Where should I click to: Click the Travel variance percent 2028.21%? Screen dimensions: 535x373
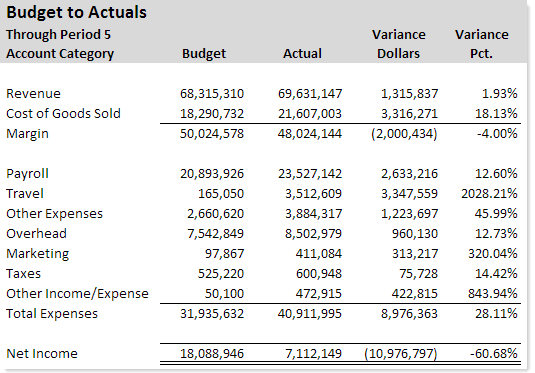click(x=489, y=193)
